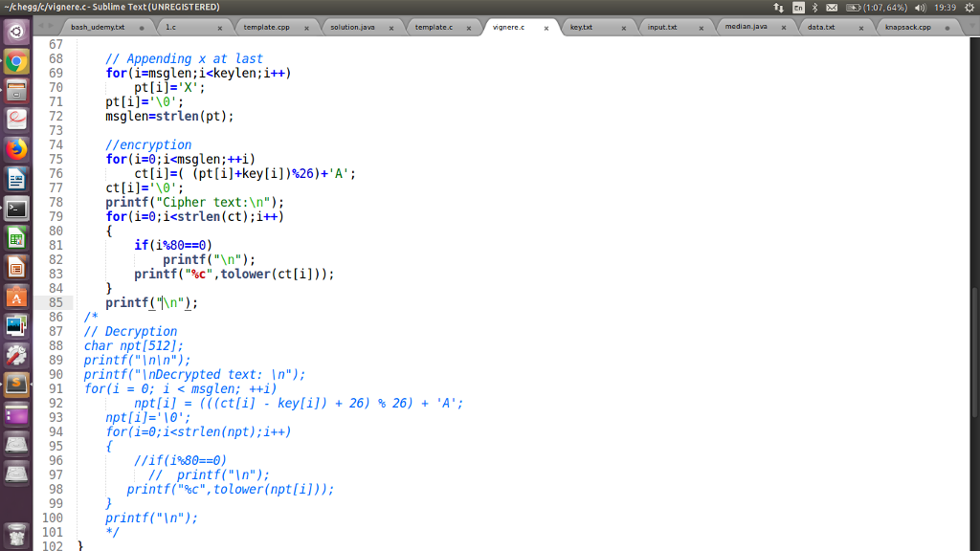
Task: Open LibreOffice Calc spreadsheet icon
Action: (x=16, y=237)
